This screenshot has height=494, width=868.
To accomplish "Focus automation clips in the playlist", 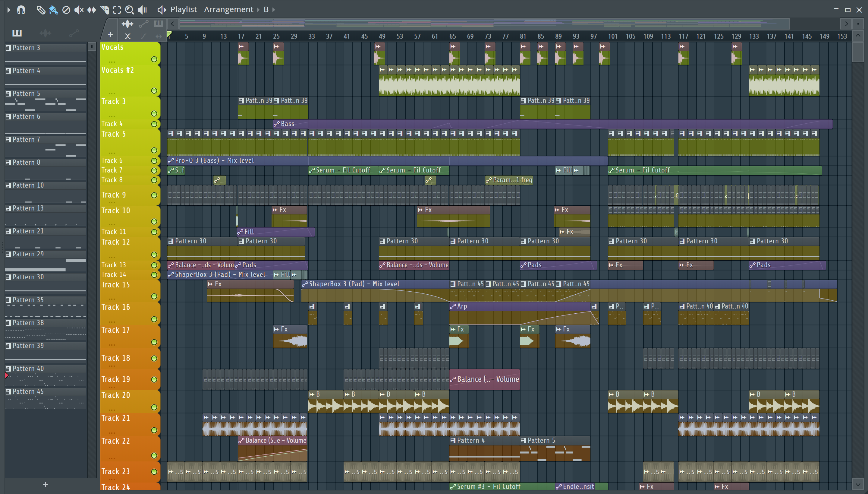I will tap(143, 24).
